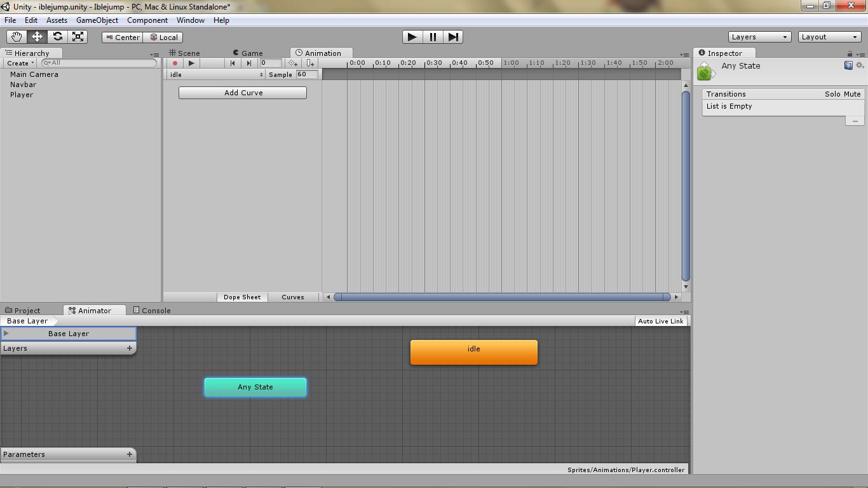Open the Layout dropdown
The width and height of the screenshot is (868, 488).
(x=830, y=37)
